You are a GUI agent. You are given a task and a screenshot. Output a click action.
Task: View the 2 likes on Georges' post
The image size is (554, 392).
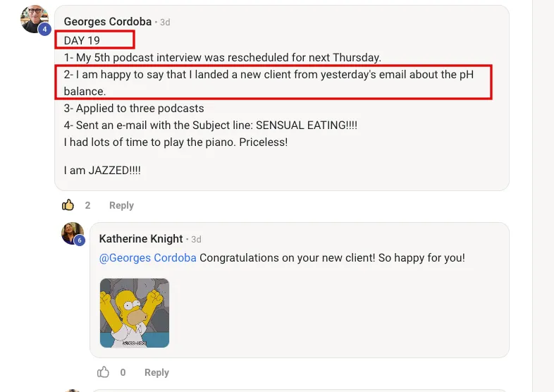click(88, 205)
